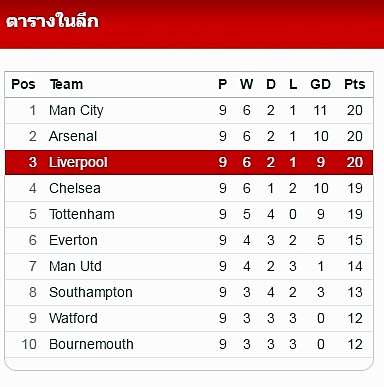Open Arsenal in the league table
The height and width of the screenshot is (387, 384).
73,136
